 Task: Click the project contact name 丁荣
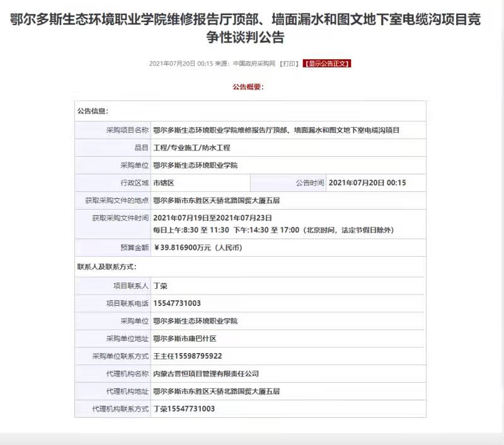coord(160,286)
